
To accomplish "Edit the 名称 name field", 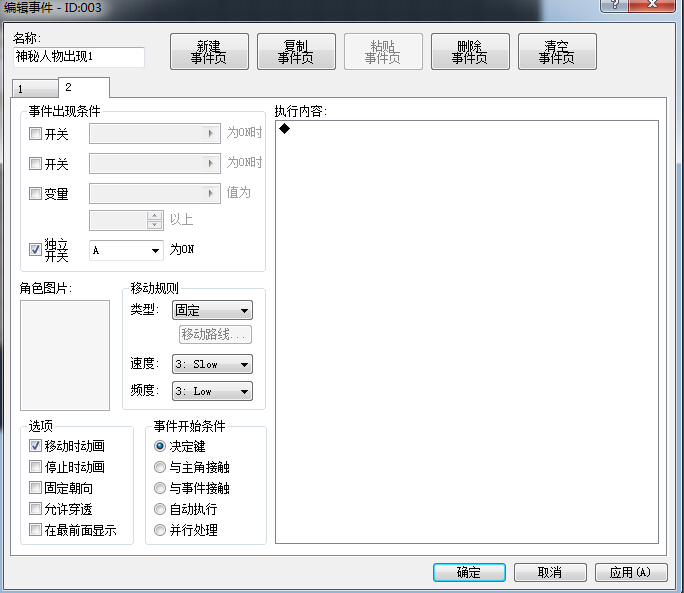I will (x=79, y=57).
